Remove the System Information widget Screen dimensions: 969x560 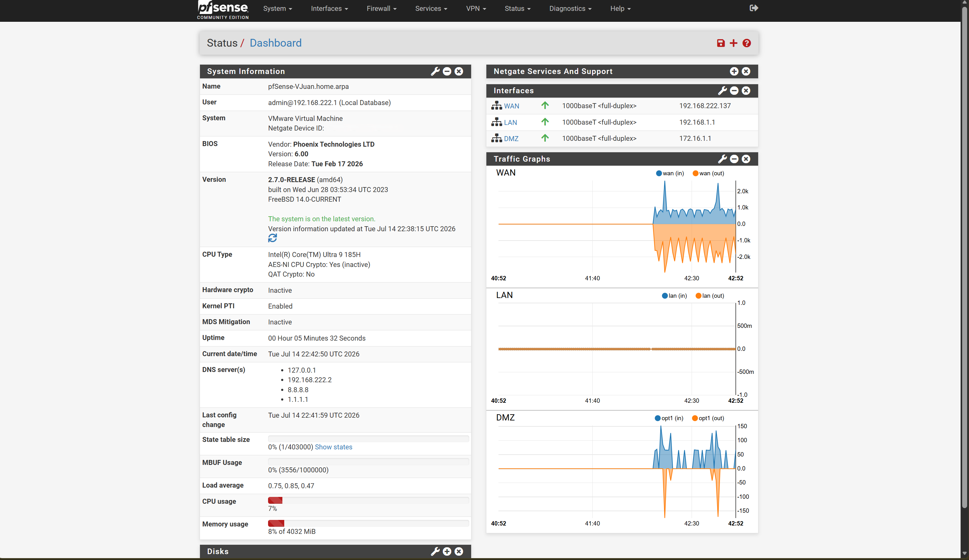(x=459, y=71)
